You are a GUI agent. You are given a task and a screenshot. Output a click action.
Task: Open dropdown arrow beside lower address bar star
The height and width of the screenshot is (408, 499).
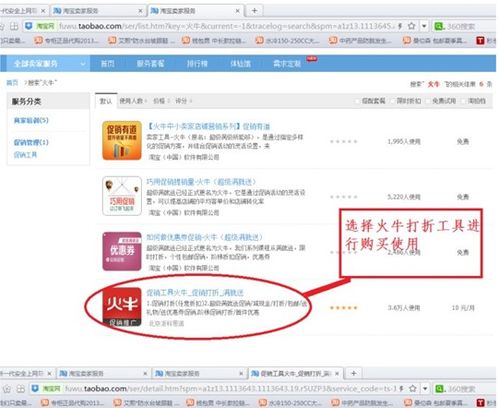pyautogui.click(x=425, y=389)
